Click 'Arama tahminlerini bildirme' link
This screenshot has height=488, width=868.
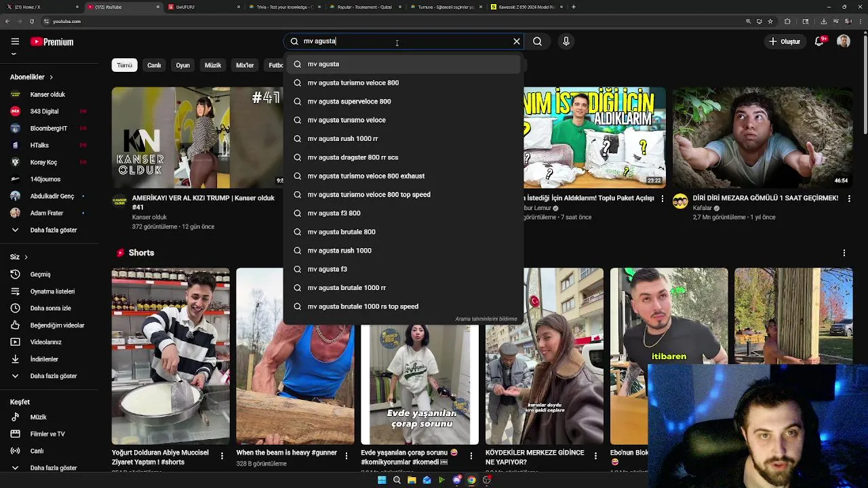(x=486, y=319)
